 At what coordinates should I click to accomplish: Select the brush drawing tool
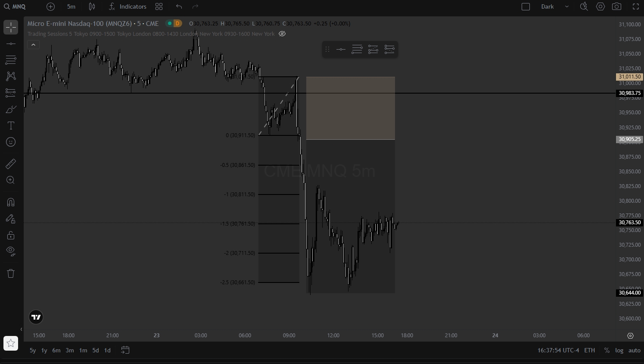pos(11,110)
